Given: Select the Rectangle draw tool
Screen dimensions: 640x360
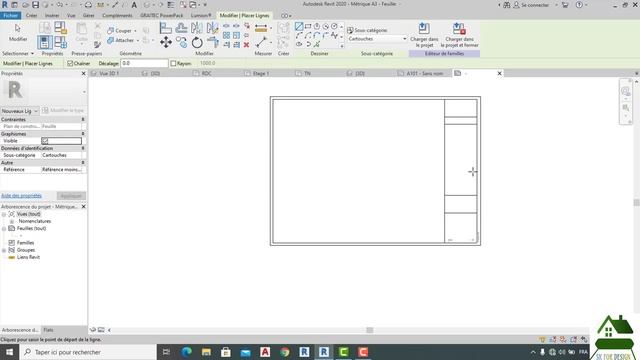Looking at the screenshot, I should (x=308, y=27).
